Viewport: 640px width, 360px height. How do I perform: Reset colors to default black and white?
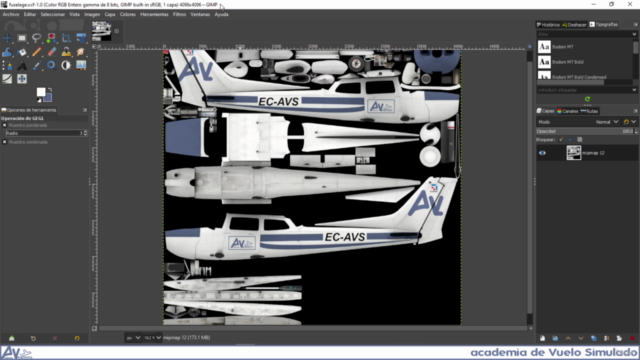(39, 100)
